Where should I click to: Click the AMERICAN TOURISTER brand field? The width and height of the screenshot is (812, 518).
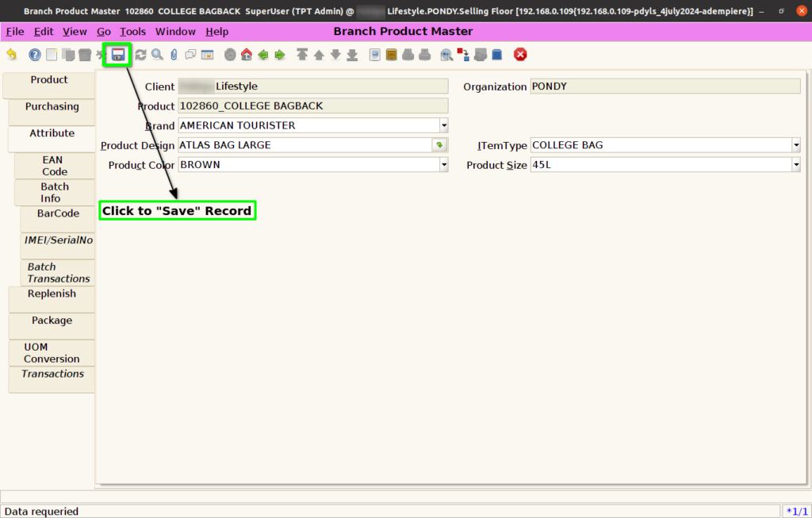pyautogui.click(x=309, y=125)
